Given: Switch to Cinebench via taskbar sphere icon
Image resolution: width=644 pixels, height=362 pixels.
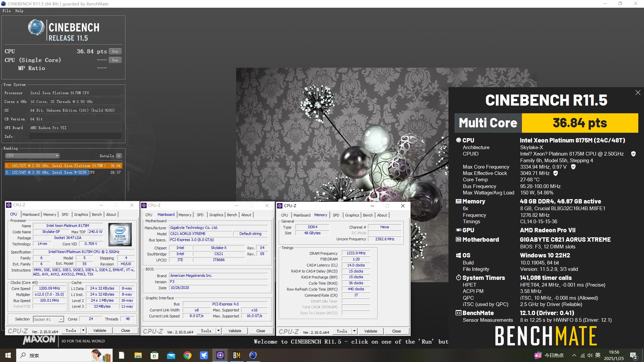Looking at the screenshot, I should [253, 355].
